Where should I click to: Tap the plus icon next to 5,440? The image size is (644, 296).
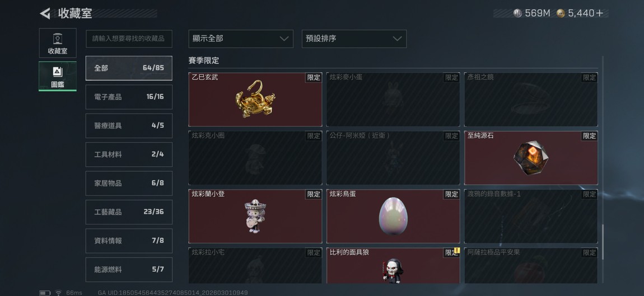(x=600, y=13)
